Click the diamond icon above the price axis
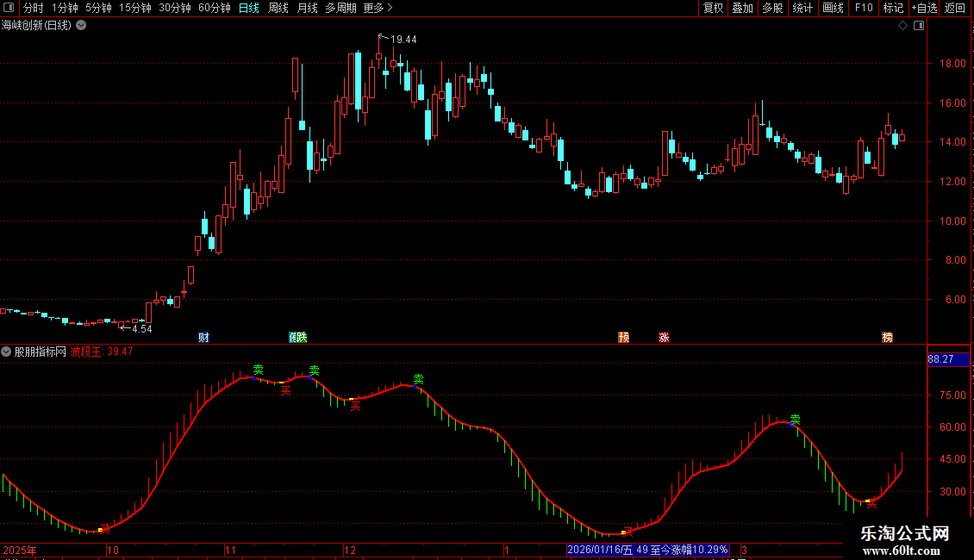This screenshot has width=974, height=560. pos(903,26)
